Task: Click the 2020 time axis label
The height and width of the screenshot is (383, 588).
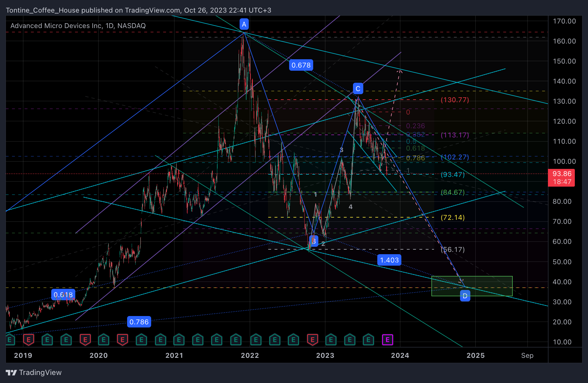Action: point(99,356)
